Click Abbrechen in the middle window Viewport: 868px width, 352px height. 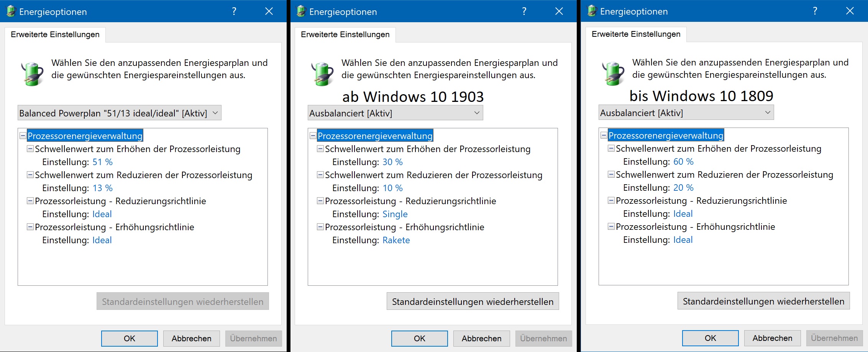[482, 339]
